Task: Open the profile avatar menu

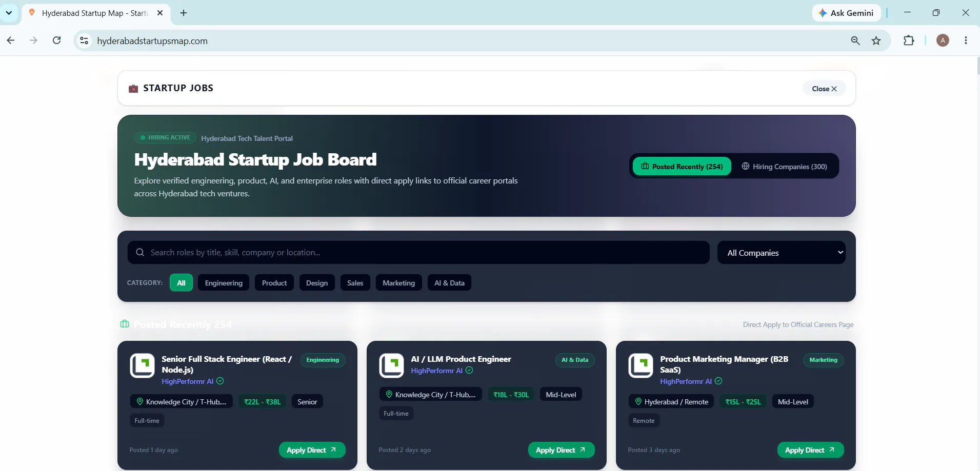Action: pyautogui.click(x=943, y=40)
